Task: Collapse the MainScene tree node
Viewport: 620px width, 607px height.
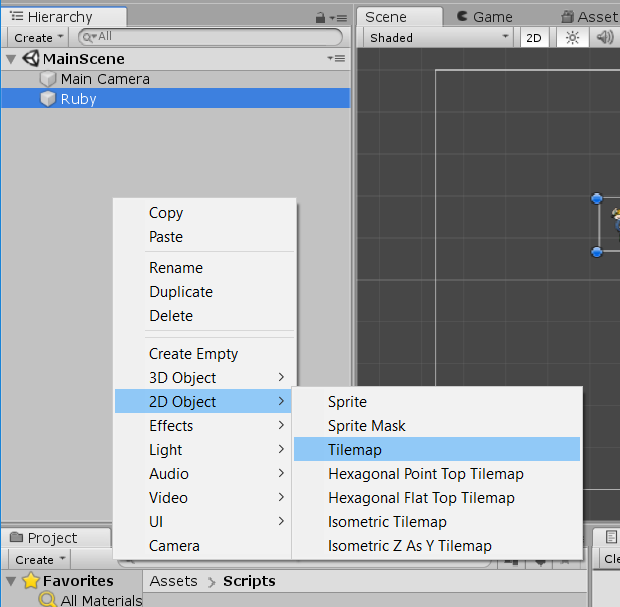Action: pyautogui.click(x=11, y=59)
